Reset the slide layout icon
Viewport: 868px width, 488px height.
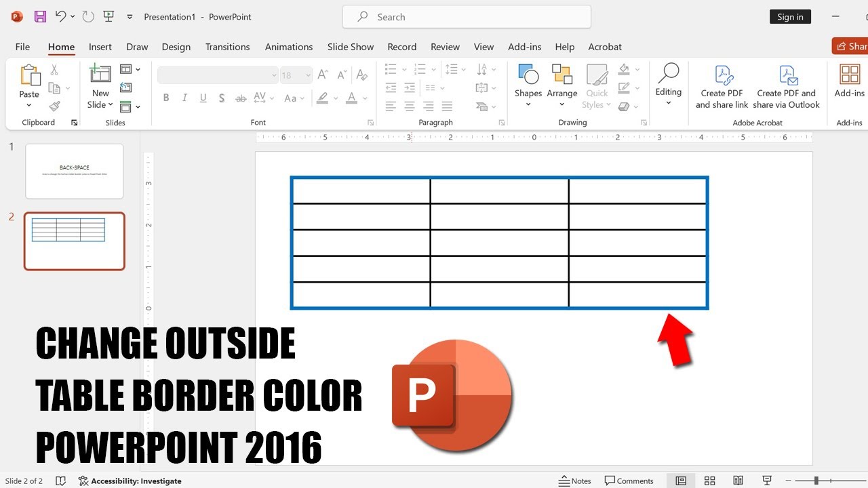pos(125,87)
